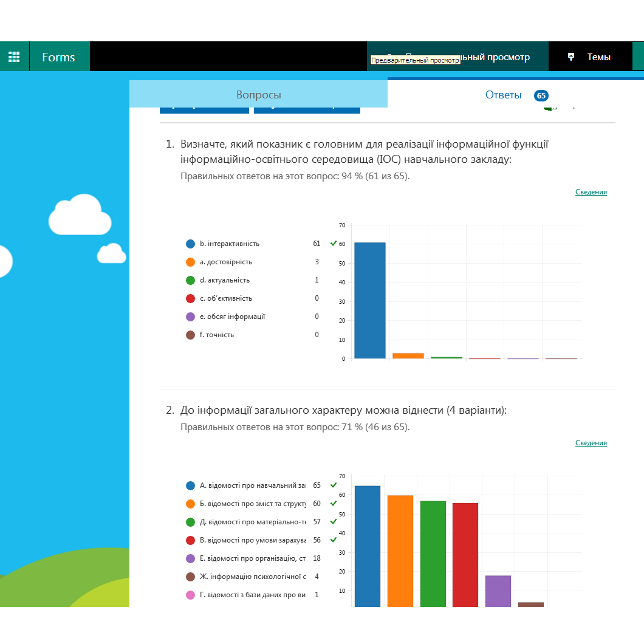Click green swatch for d. актуальність
Viewport: 644px width, 644px height.
pyautogui.click(x=190, y=280)
